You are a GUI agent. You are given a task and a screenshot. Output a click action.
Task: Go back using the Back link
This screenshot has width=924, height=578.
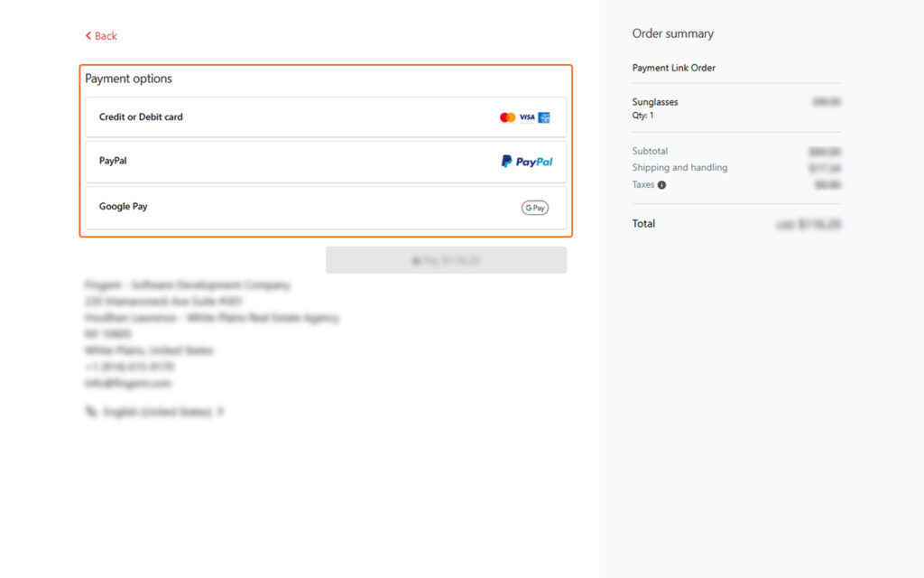coord(101,36)
